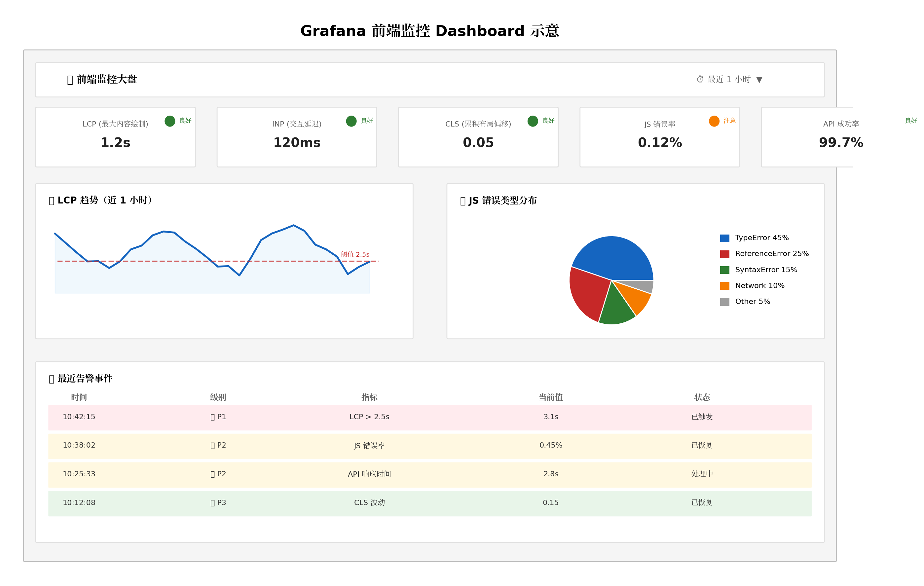Viewport: 924px width, 586px height.
Task: Click the 120ms value on the INP card
Action: [297, 143]
